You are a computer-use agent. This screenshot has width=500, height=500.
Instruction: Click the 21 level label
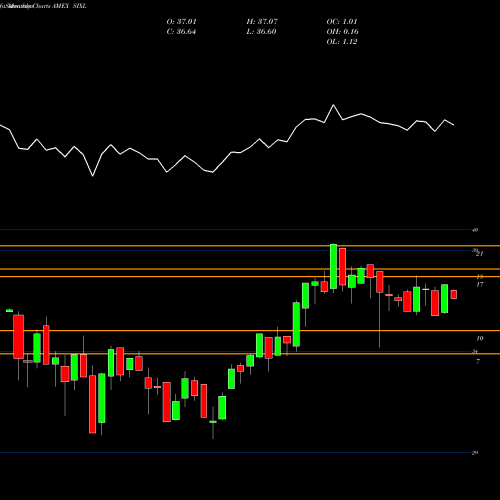[x=480, y=254]
